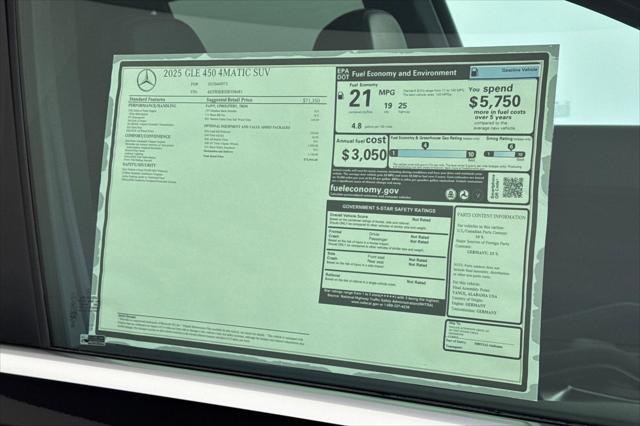The height and width of the screenshot is (426, 640).
Task: Click the Mercedes-Benz star logo
Action: (147, 80)
